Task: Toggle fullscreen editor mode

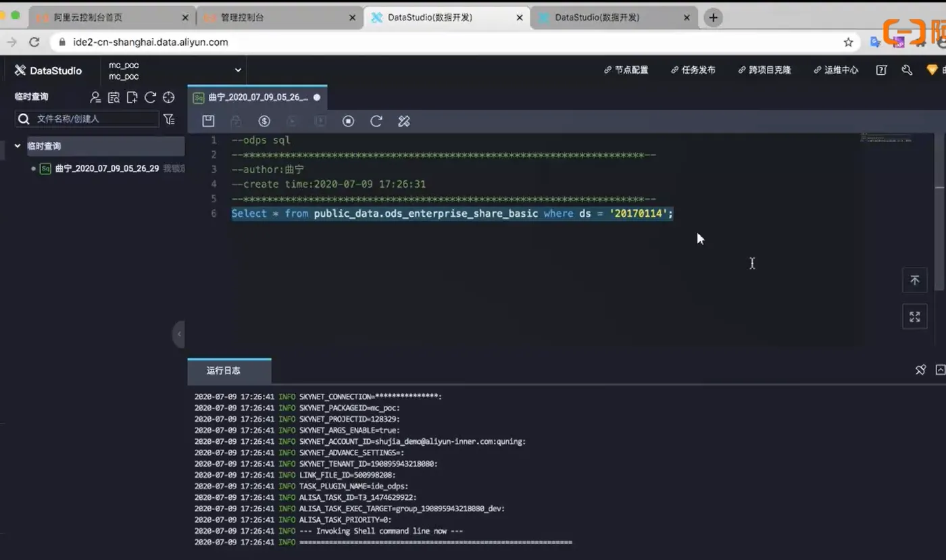Action: coord(914,316)
